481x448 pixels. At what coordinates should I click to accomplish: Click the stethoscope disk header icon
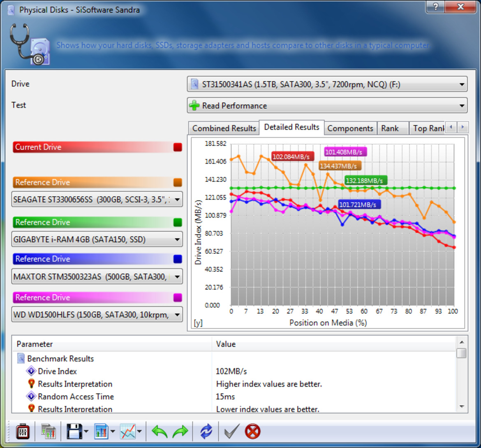[x=30, y=44]
